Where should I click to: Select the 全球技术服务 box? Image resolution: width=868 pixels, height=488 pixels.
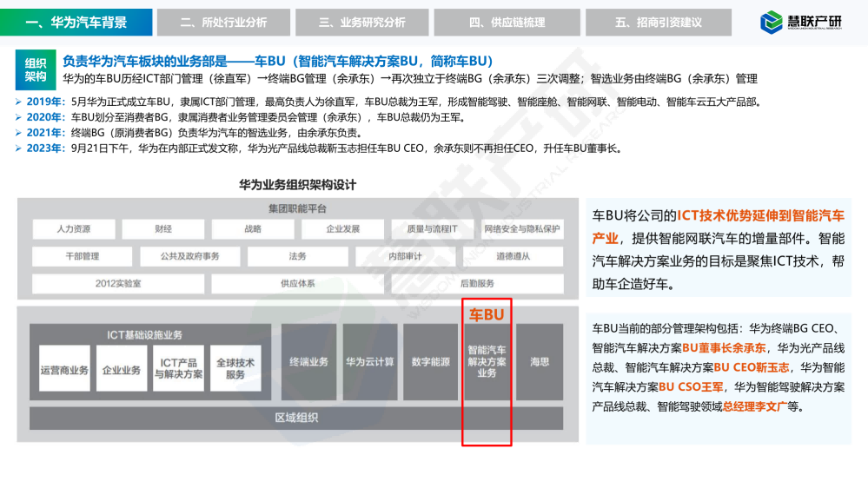coord(235,368)
